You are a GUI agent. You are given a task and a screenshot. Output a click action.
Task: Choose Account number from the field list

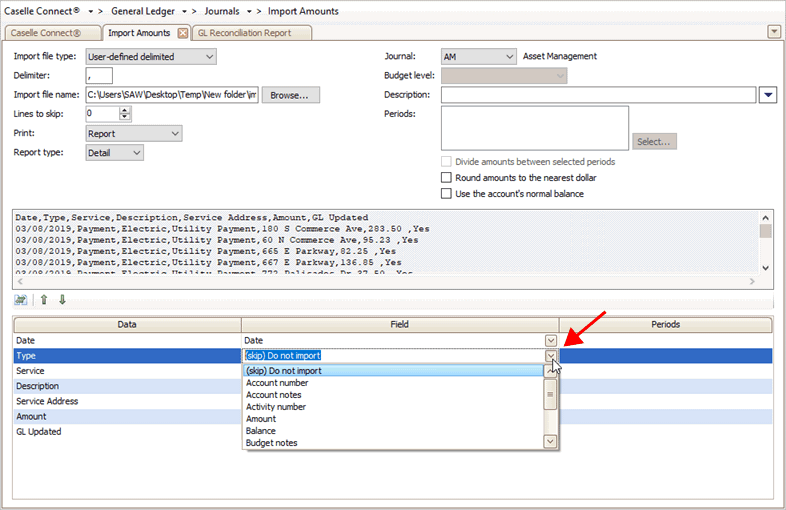click(277, 383)
